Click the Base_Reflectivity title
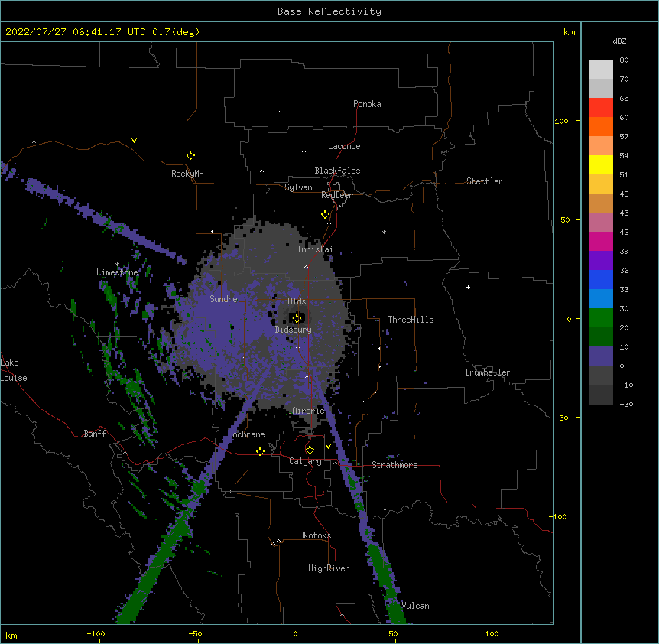This screenshot has width=659, height=644. coord(329,11)
